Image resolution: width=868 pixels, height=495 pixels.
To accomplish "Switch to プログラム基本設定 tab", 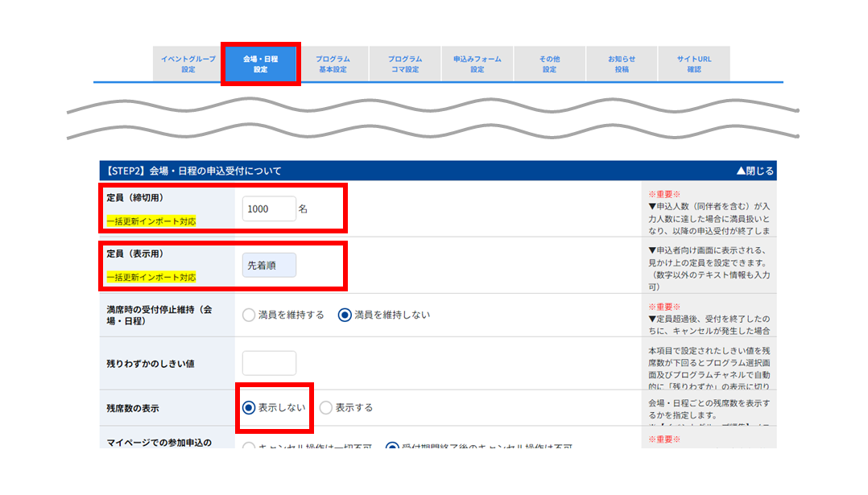I will [333, 64].
